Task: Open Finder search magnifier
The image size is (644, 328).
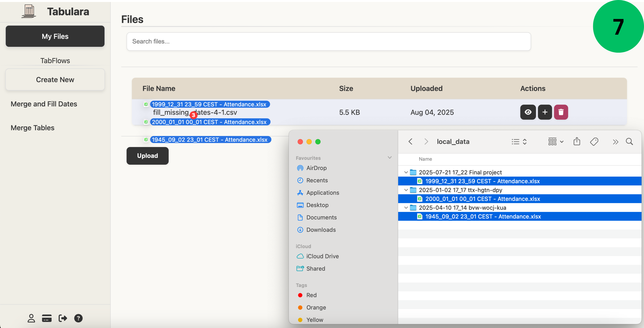Action: point(629,142)
